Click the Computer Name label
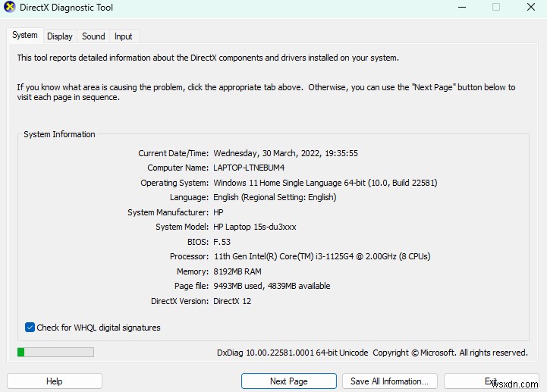The width and height of the screenshot is (547, 392). click(x=178, y=168)
